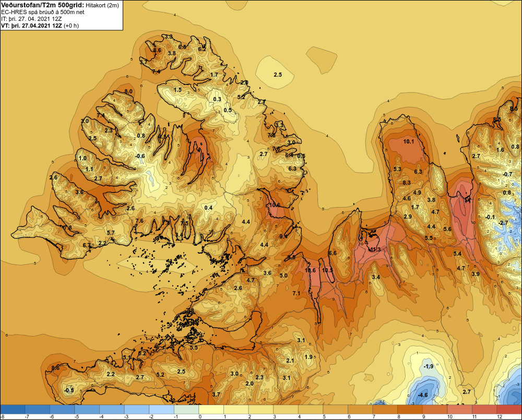
Task: Click the legend color cell between 6 and 7
Action: 360,409
